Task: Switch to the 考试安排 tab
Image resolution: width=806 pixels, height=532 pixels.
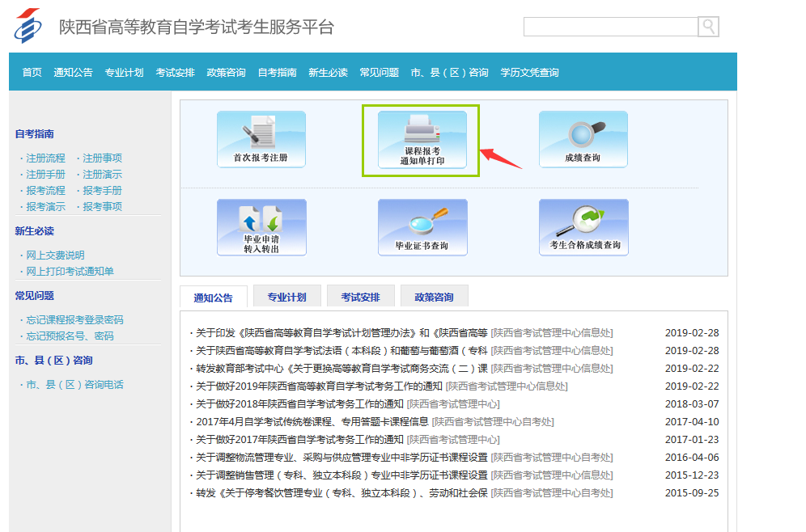Action: click(360, 297)
